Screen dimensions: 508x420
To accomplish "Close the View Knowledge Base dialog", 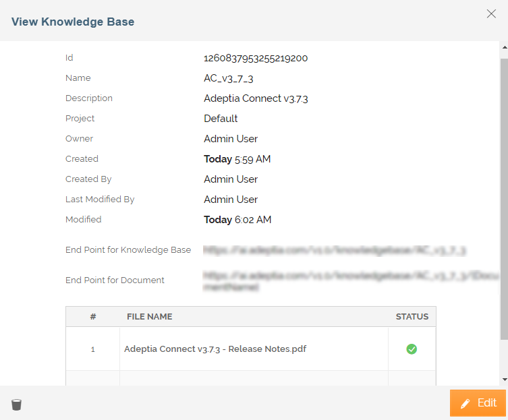I will 491,13.
